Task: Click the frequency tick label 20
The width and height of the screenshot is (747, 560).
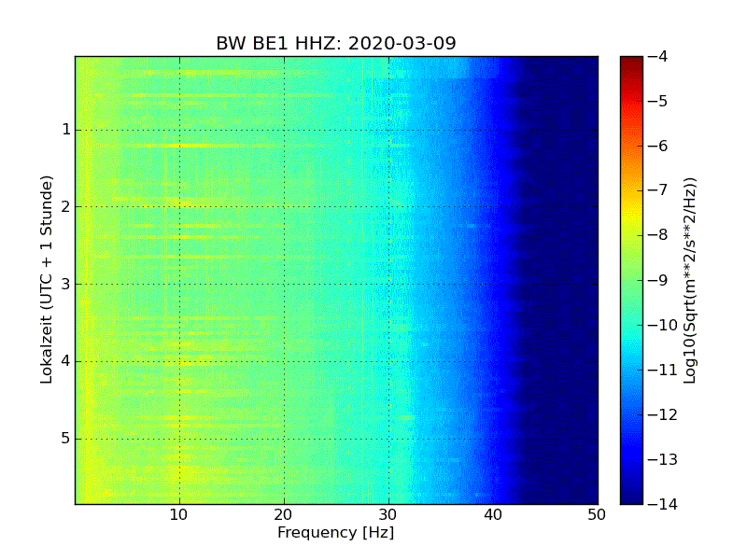Action: tap(284, 515)
